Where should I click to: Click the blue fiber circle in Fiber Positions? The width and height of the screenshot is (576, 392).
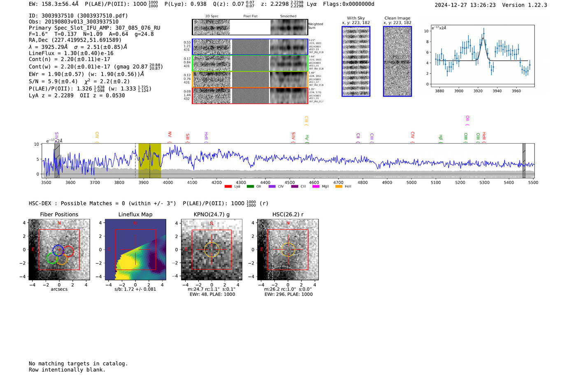(x=58, y=250)
